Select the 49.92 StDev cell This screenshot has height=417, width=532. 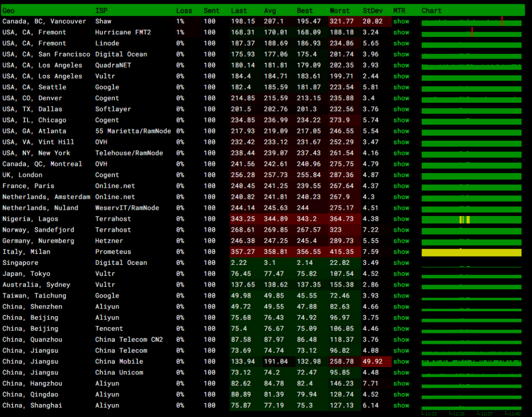click(377, 361)
